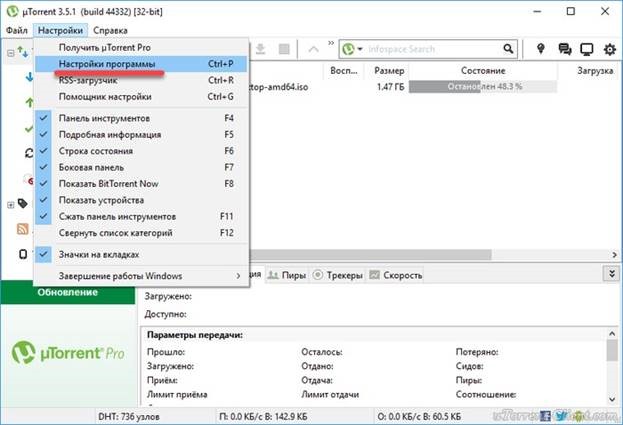The height and width of the screenshot is (425, 623).
Task: Launch Помощник настройки from menu
Action: 141,97
